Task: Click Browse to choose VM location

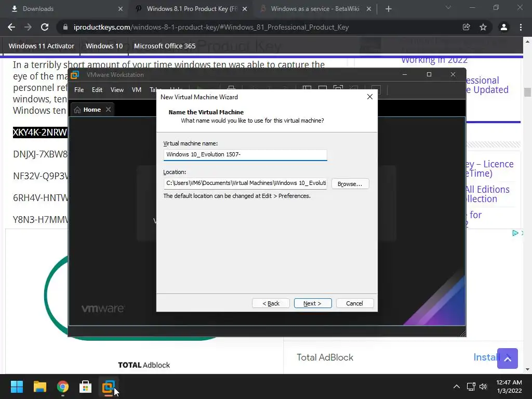Action: (x=350, y=184)
